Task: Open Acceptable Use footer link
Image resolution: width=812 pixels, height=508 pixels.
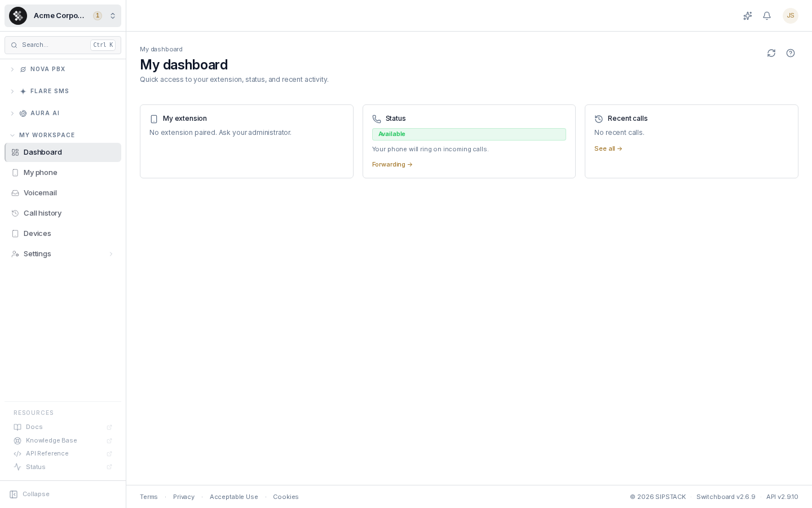Action: click(x=234, y=497)
